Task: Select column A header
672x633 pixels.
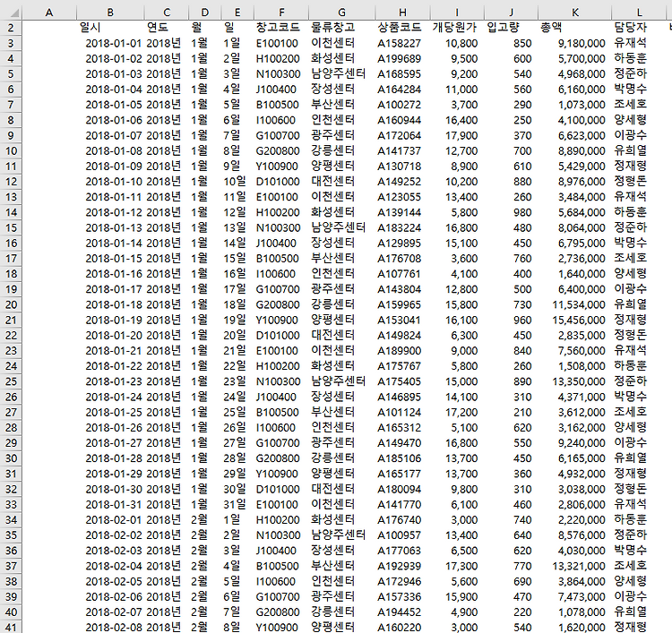Action: pos(49,13)
